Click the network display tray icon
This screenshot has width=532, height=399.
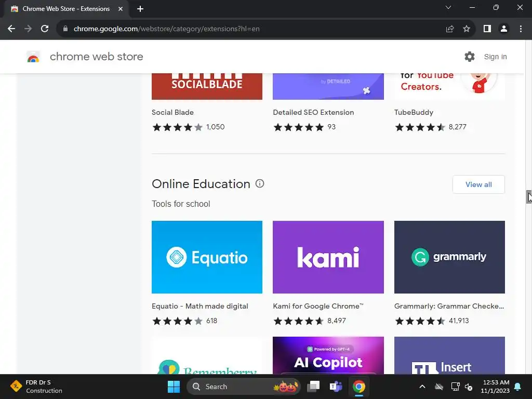455,387
